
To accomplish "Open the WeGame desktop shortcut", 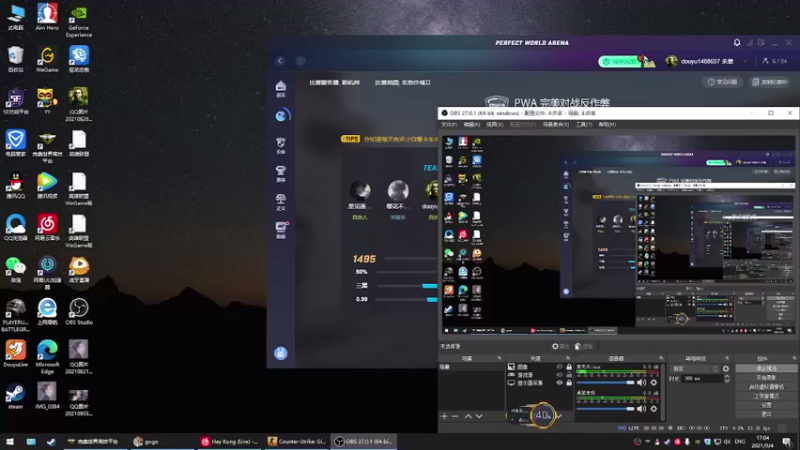I will coord(47,59).
